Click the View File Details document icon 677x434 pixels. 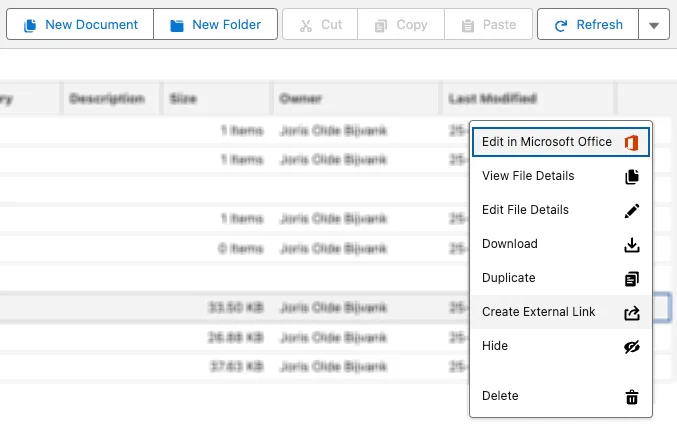coord(631,177)
